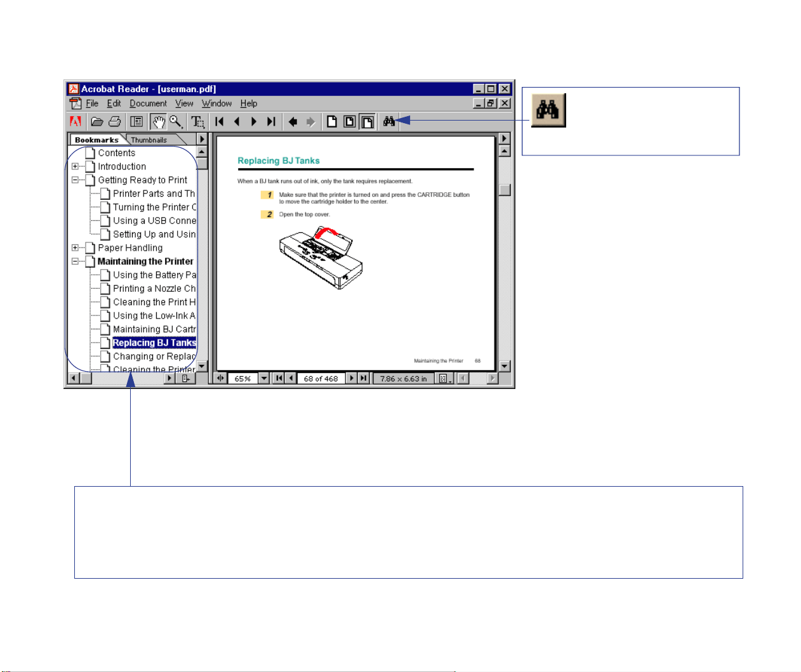Open the Contents bookmark
This screenshot has height=672, width=801.
(x=116, y=153)
